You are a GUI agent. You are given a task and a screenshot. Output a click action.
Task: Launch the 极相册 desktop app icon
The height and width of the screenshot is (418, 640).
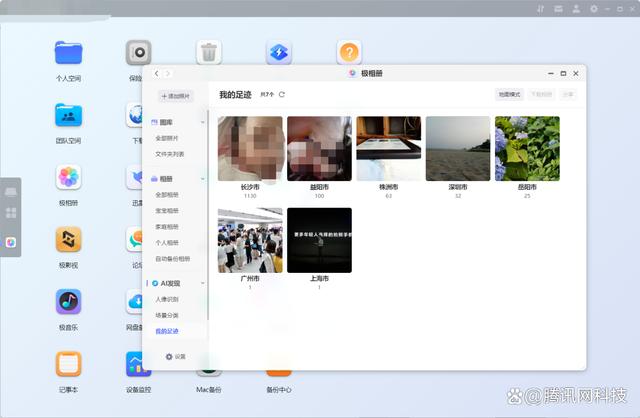click(69, 178)
